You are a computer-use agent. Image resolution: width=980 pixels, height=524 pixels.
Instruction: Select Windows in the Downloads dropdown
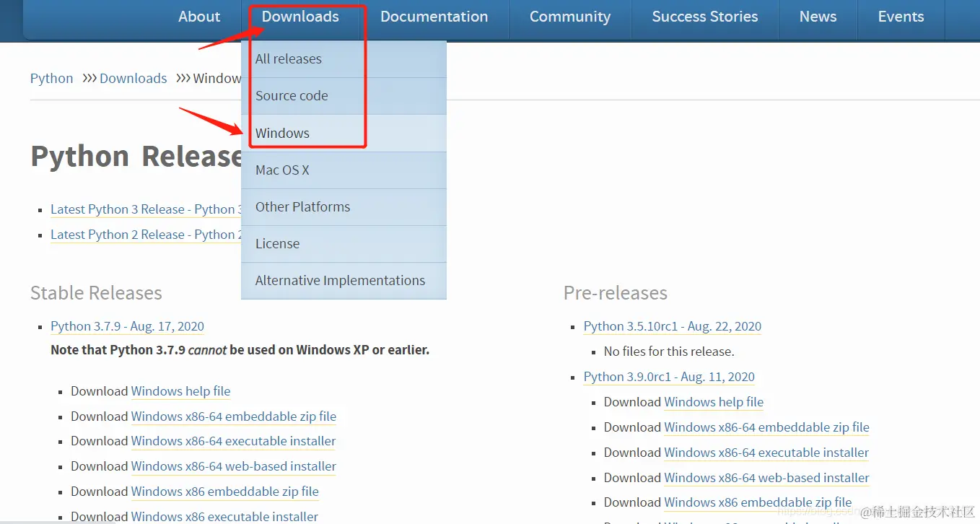[344, 133]
